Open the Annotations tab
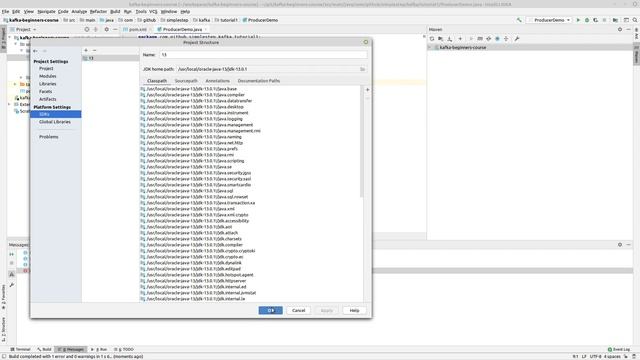The width and height of the screenshot is (640, 360). pos(218,81)
